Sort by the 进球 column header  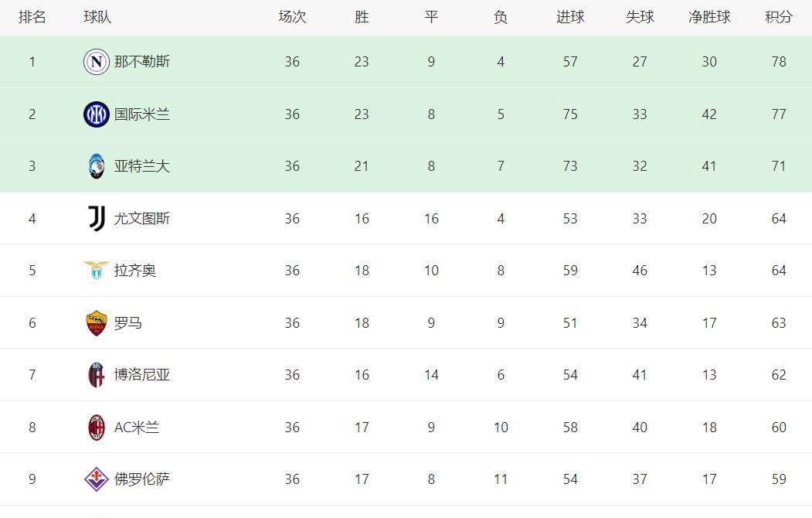point(570,17)
